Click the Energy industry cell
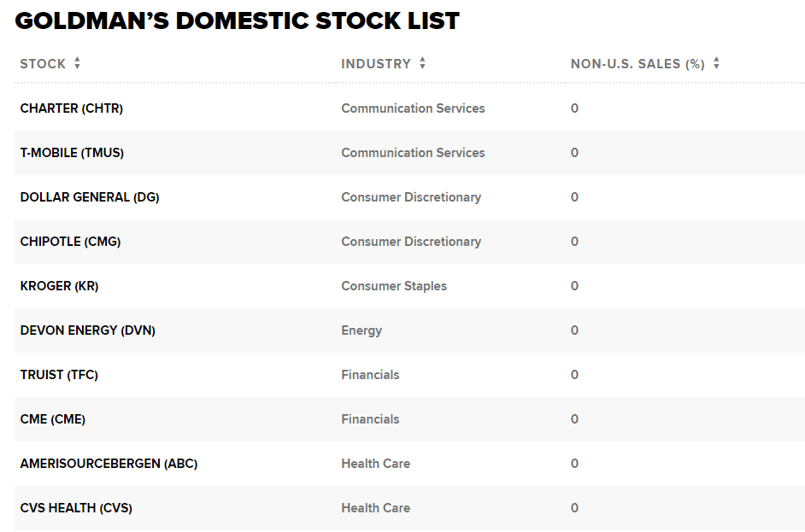The image size is (805, 532). tap(361, 330)
